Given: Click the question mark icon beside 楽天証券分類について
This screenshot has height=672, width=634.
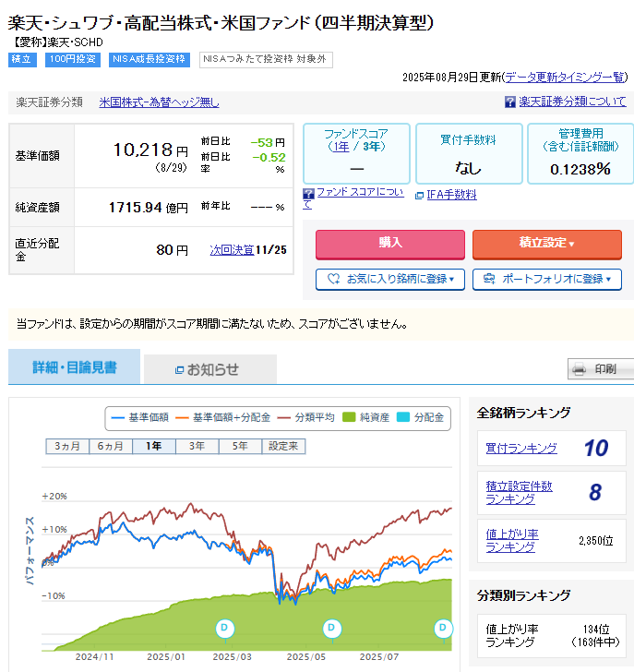Looking at the screenshot, I should [x=509, y=102].
